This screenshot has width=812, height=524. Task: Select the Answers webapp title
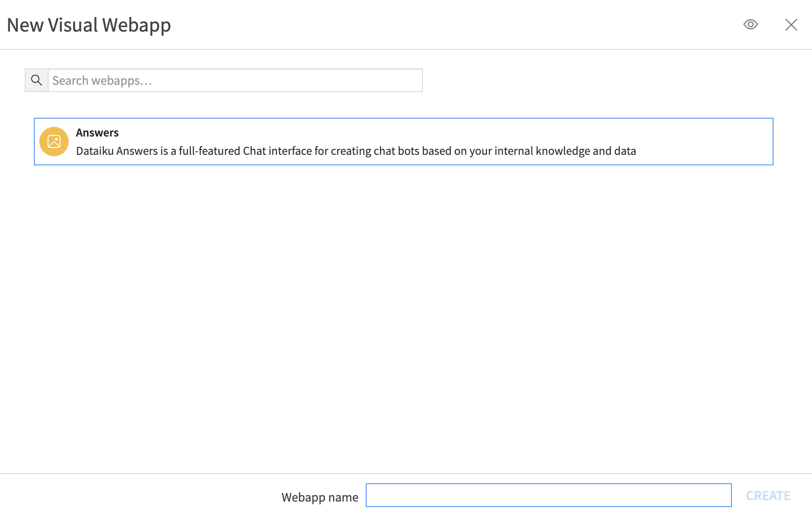coord(97,133)
